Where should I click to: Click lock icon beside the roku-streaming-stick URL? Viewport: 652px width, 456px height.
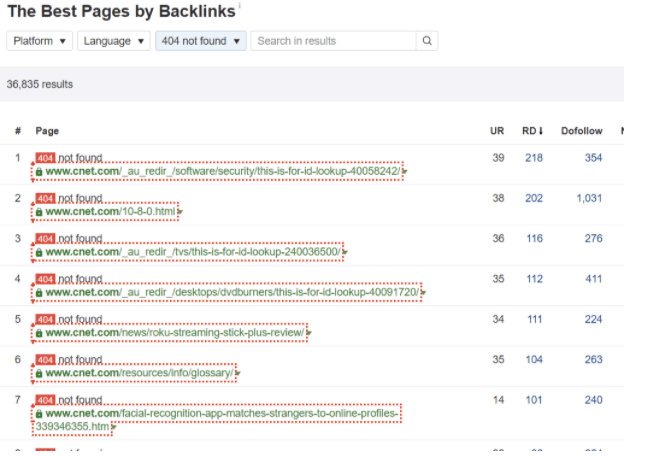[39, 333]
